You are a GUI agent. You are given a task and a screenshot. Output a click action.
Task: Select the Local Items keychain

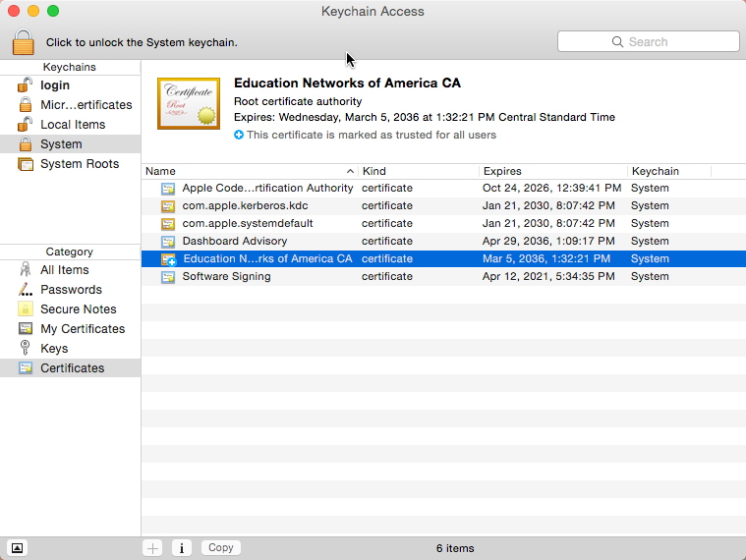[73, 125]
